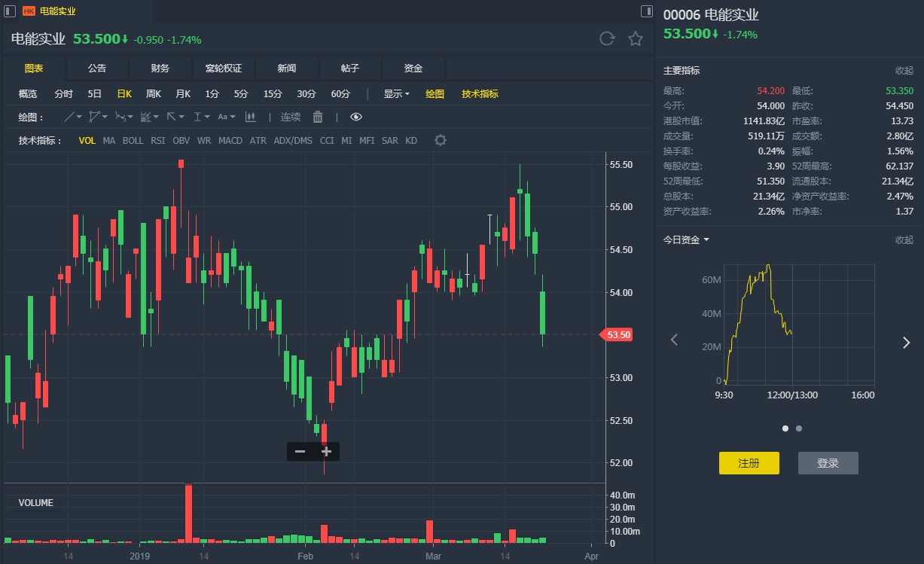Switch to the 资金 tab
This screenshot has height=564, width=924.
click(x=413, y=69)
